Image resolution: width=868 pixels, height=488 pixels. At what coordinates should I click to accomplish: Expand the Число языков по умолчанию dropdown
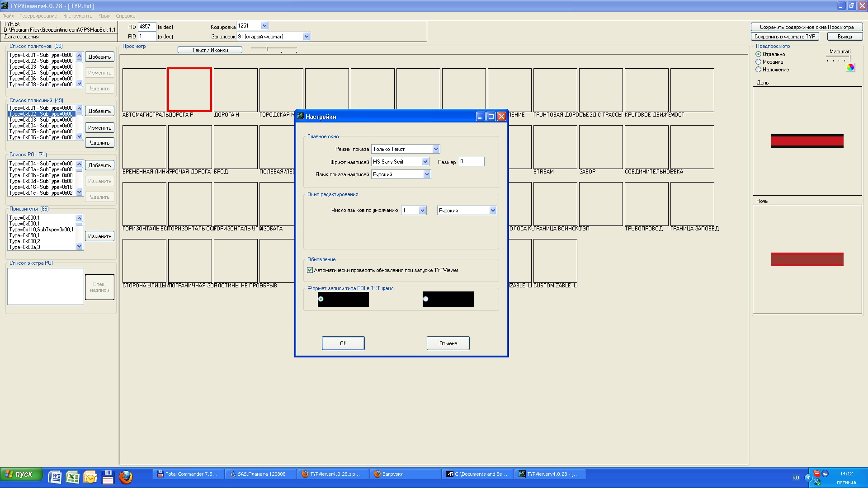(x=422, y=211)
